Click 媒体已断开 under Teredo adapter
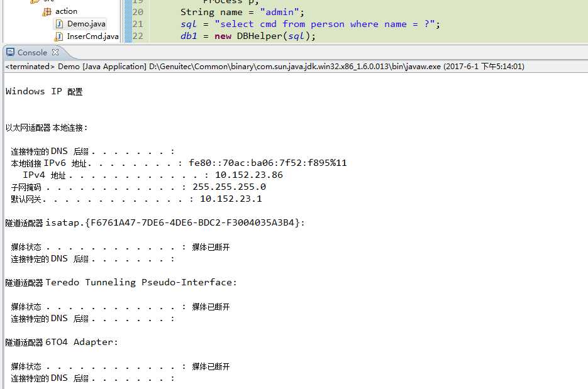 click(211, 307)
